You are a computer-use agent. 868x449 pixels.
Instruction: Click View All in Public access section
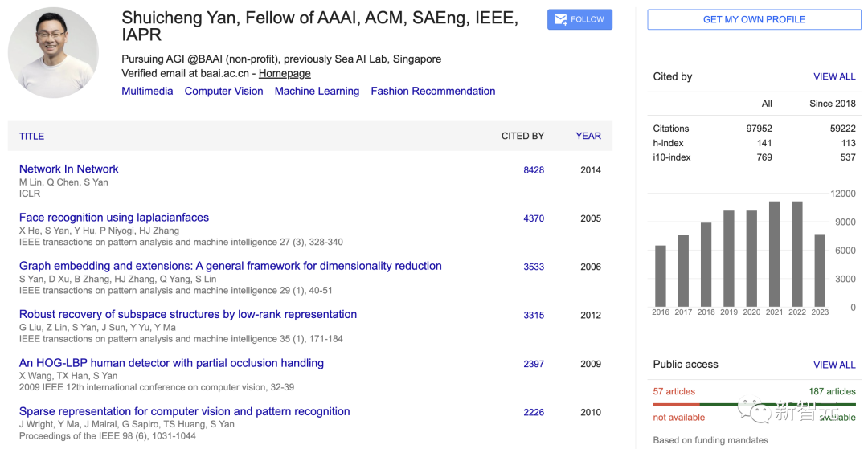(834, 365)
